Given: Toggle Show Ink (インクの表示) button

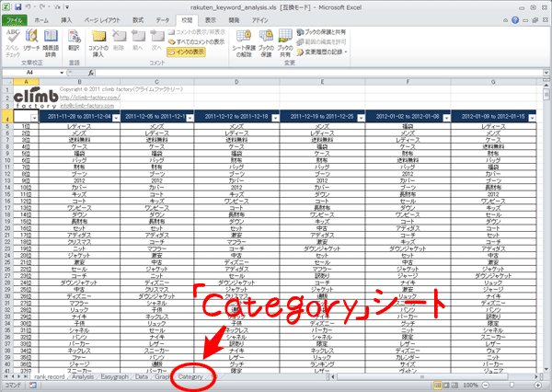Looking at the screenshot, I should 186,52.
